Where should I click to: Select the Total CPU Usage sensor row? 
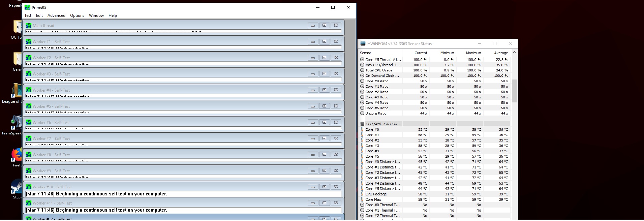pos(434,70)
